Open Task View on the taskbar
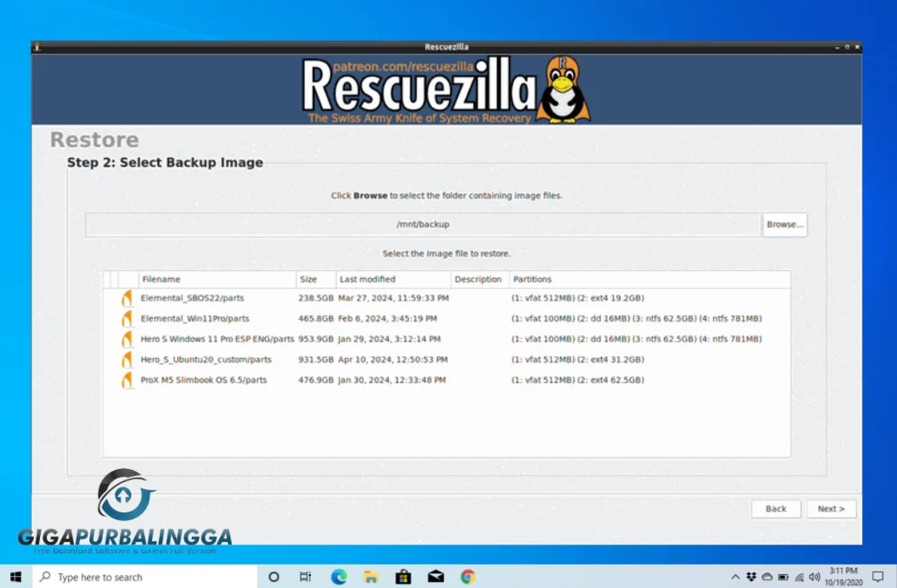897x588 pixels. pos(306,577)
